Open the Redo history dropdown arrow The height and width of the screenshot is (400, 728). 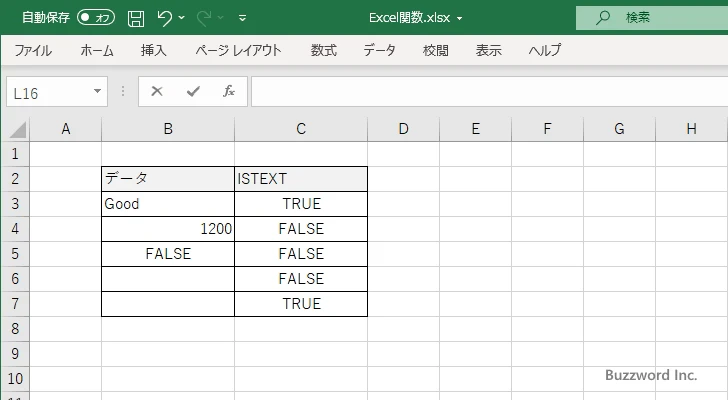(x=221, y=18)
